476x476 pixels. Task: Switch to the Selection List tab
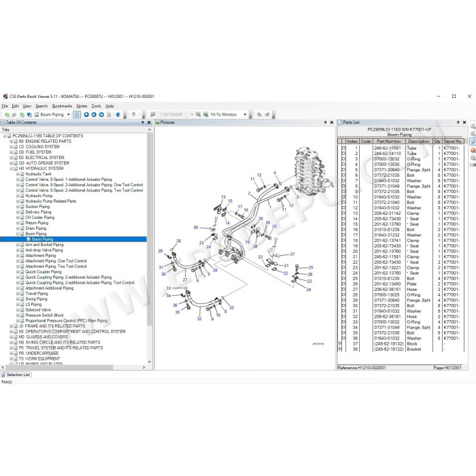coord(16,375)
